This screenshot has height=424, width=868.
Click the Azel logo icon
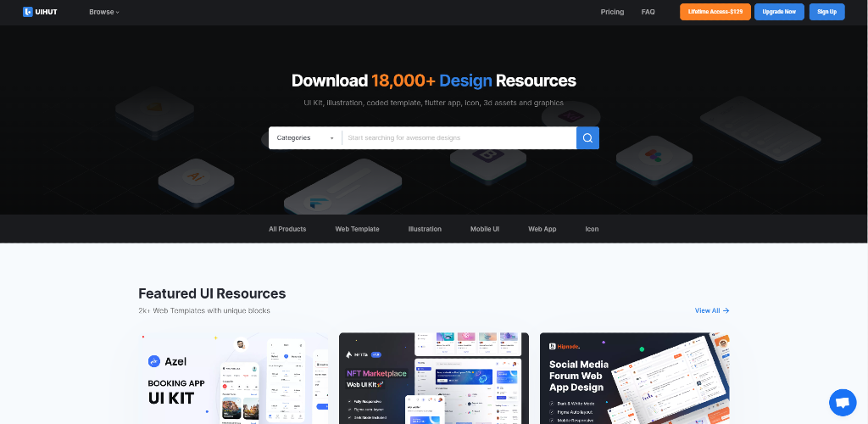154,361
